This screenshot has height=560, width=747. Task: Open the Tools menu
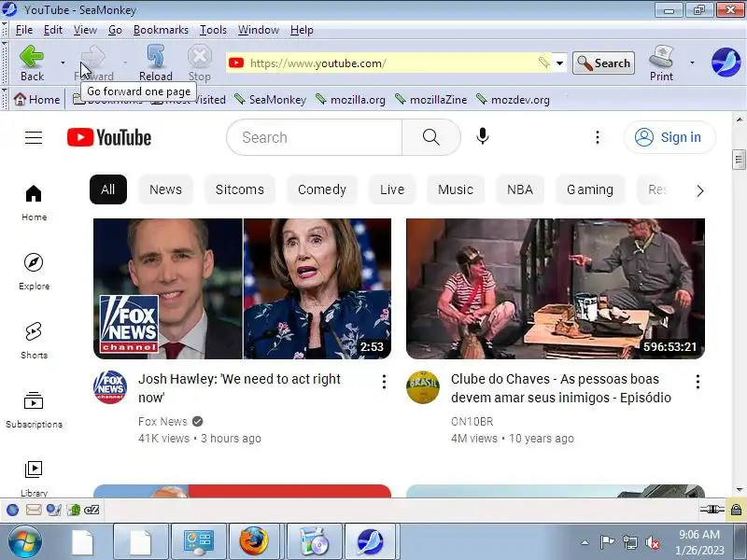point(213,30)
